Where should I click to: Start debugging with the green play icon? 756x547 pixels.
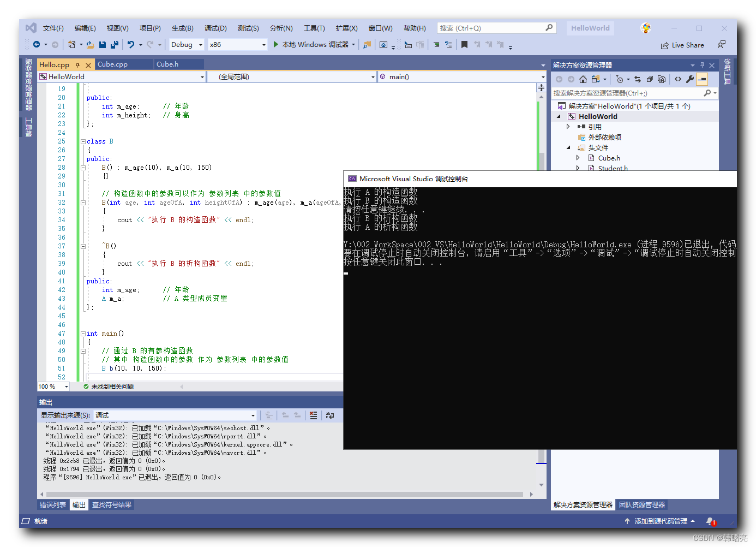[x=276, y=44]
